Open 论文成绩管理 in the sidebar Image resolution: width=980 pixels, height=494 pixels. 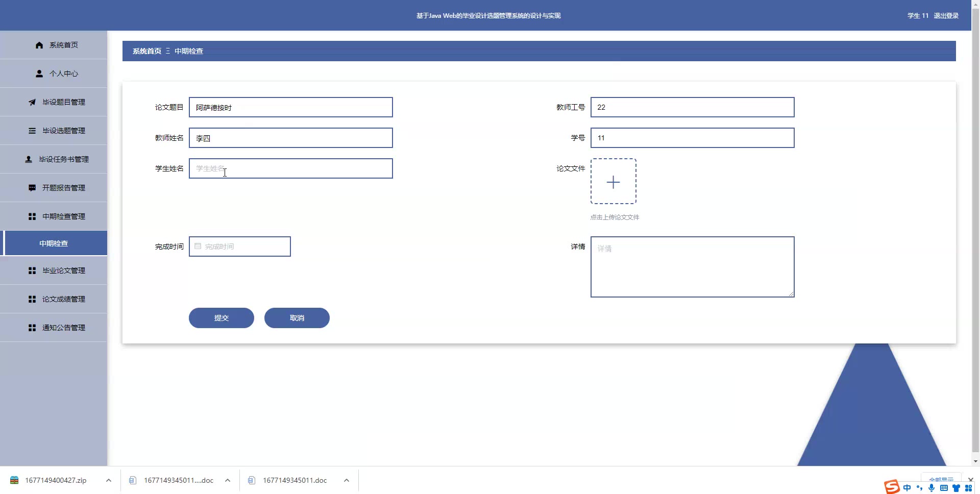pyautogui.click(x=54, y=299)
